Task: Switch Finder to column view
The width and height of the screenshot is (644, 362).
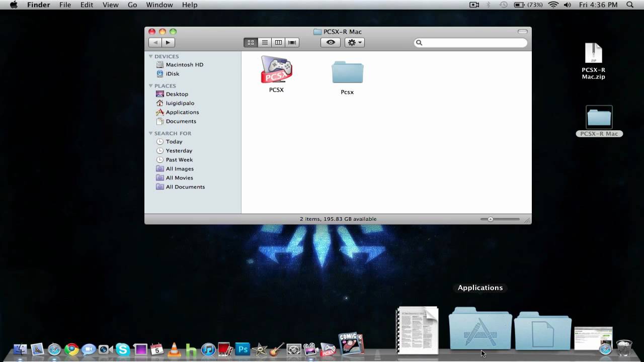Action: pos(278,43)
